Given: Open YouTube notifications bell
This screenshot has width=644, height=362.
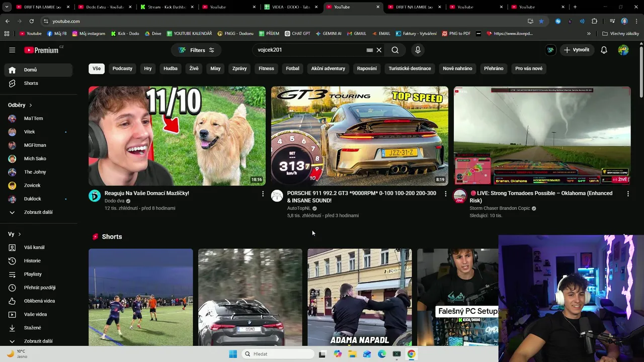Looking at the screenshot, I should (x=604, y=50).
